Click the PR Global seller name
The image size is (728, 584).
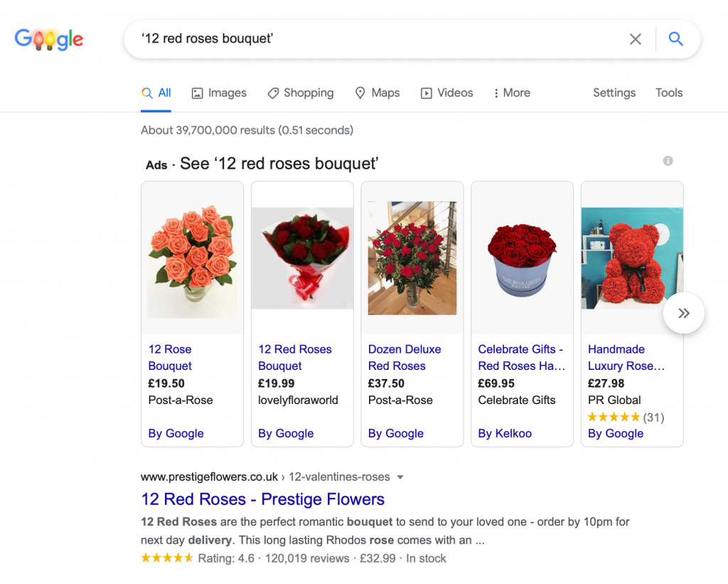[x=614, y=400]
